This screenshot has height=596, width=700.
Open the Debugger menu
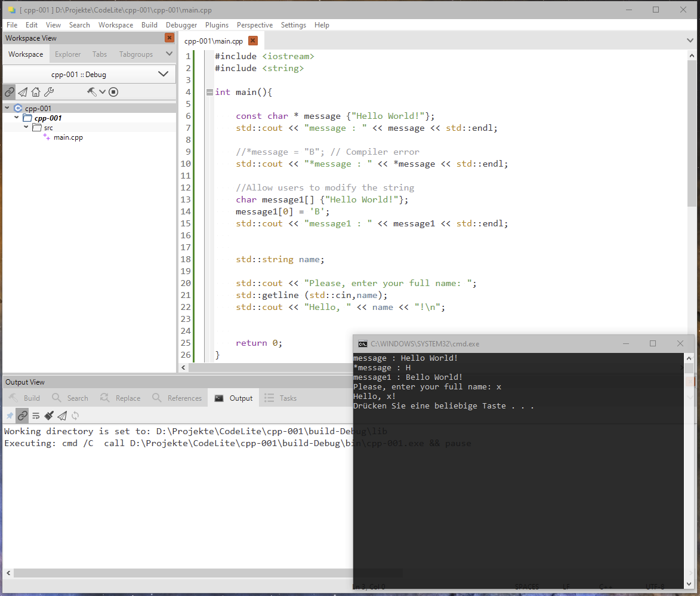point(181,25)
